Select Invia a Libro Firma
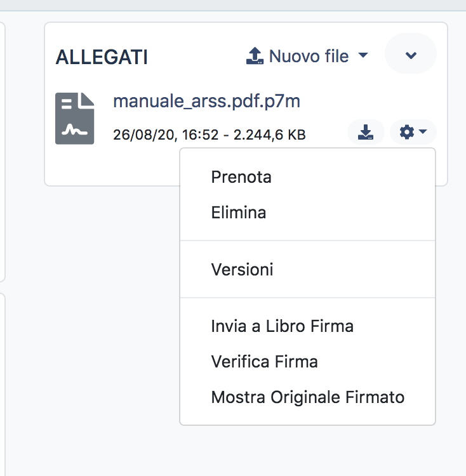This screenshot has width=466, height=476. (x=282, y=326)
